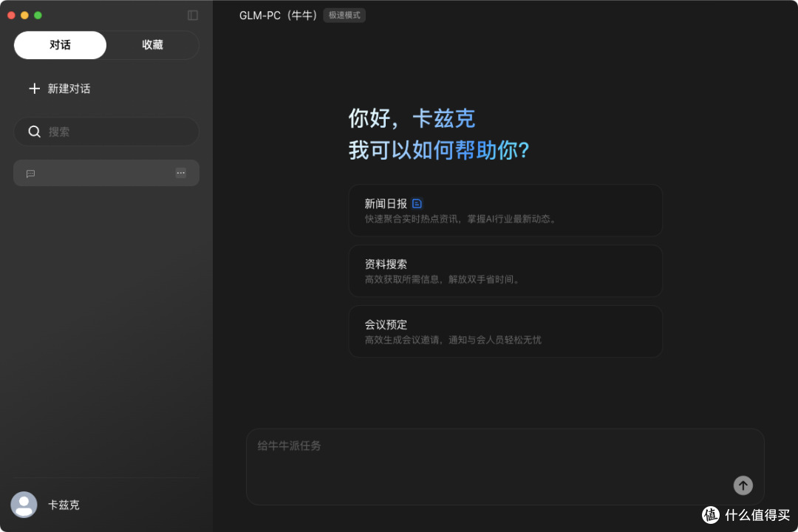Toggle the sidebar panel icon
Image resolution: width=798 pixels, height=532 pixels.
(192, 16)
